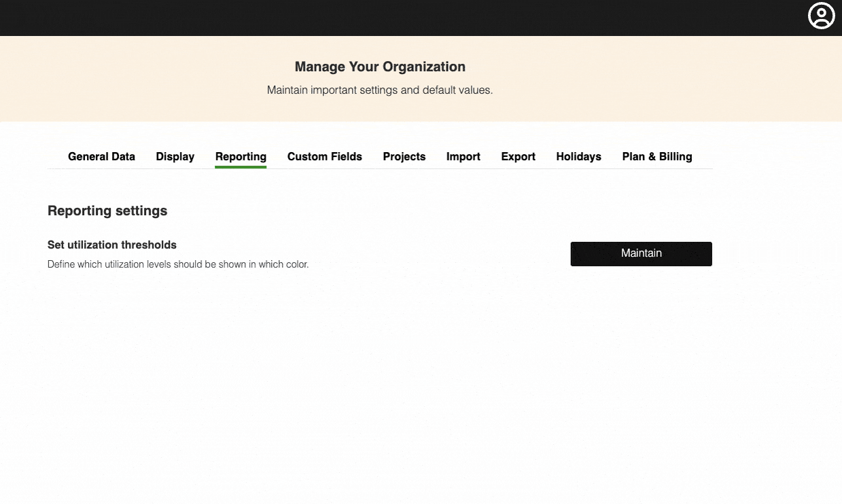
Task: Switch to the Import tab
Action: pos(463,157)
